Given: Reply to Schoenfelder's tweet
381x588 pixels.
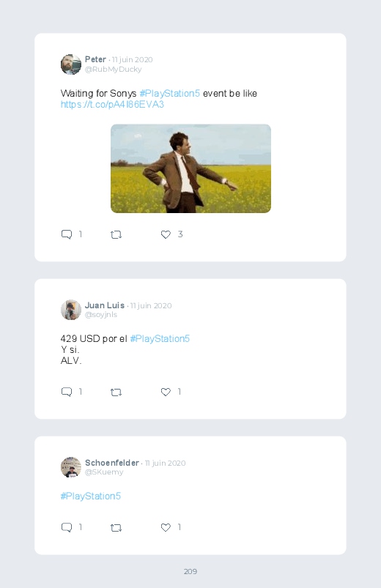Looking at the screenshot, I should [67, 527].
